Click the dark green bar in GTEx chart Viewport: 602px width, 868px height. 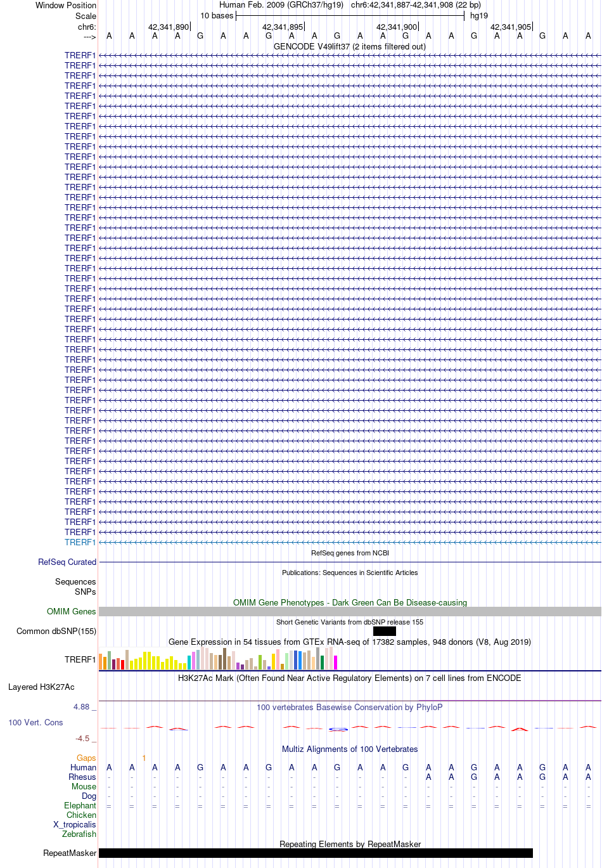322,663
